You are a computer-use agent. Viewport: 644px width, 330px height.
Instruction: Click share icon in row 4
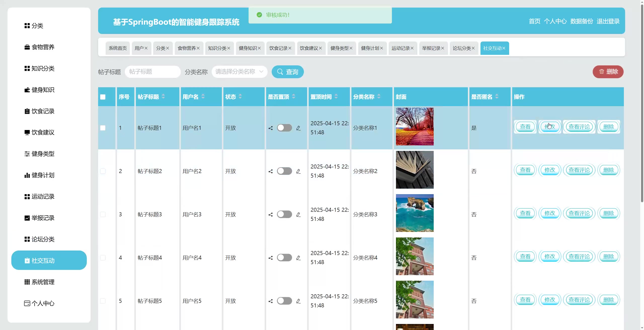click(270, 258)
